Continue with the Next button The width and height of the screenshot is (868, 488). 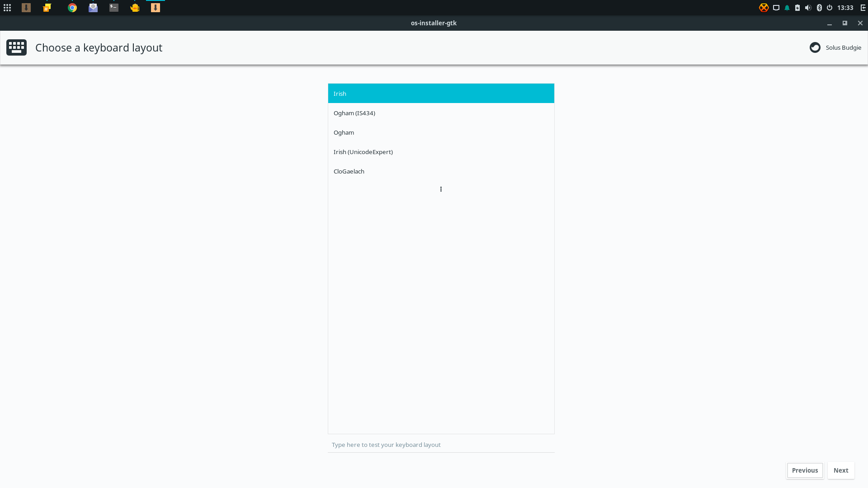[841, 470]
